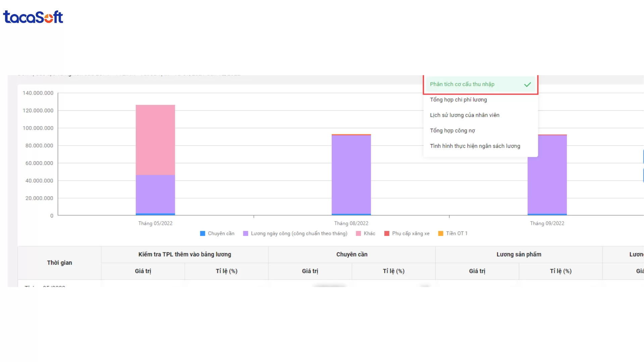
Task: Toggle the Khác legend marker
Action: (358, 234)
